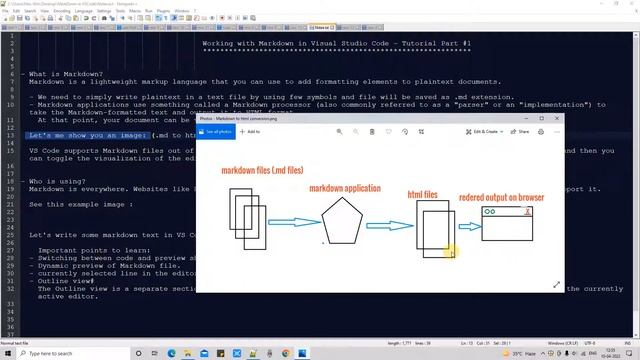Click the Redo toolbar icon
Screen dimensions: 640x360
(x=93, y=18)
